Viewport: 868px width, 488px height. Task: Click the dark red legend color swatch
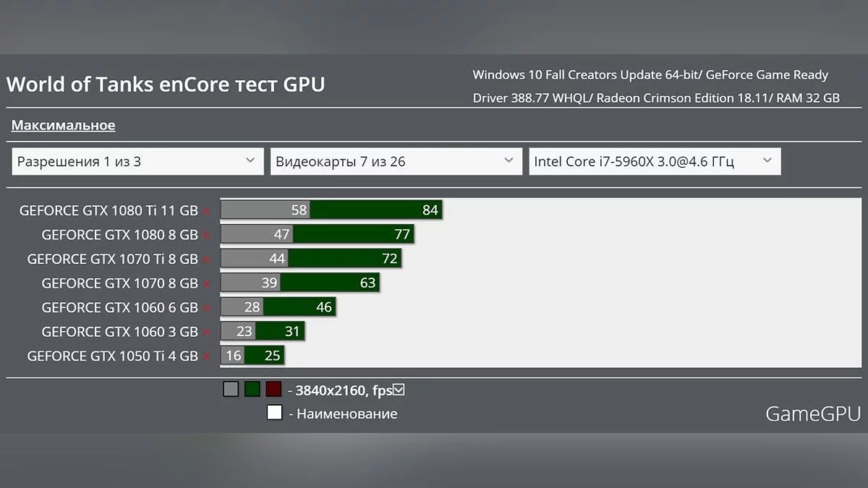(x=273, y=390)
